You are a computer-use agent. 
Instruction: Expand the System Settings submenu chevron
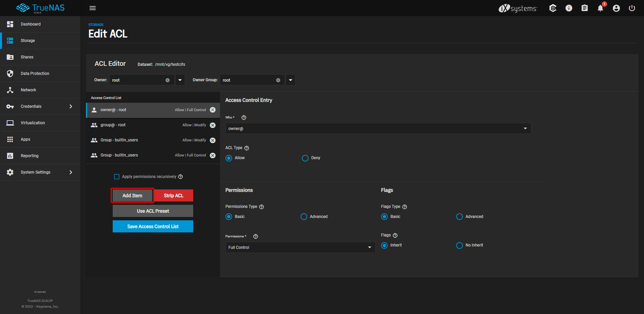coord(71,172)
